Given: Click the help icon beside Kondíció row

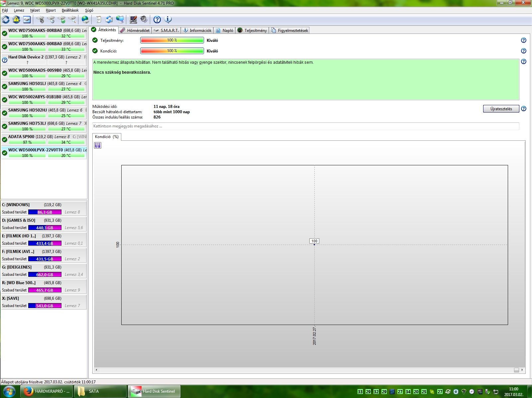Looking at the screenshot, I should pyautogui.click(x=524, y=51).
